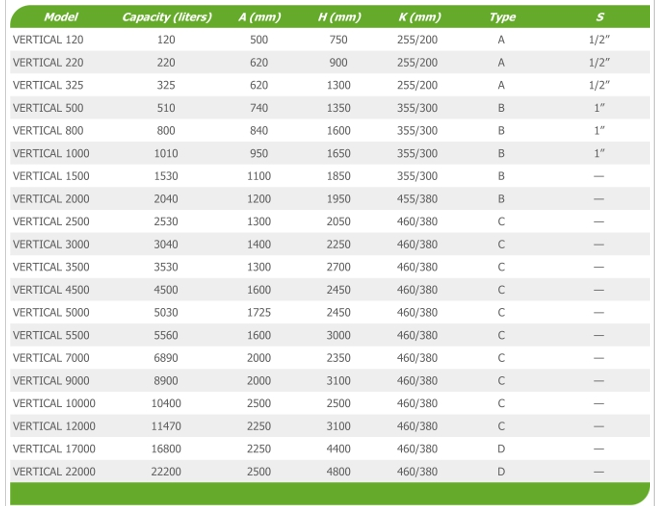This screenshot has height=506, width=661.
Task: Click the Type column header
Action: pyautogui.click(x=501, y=17)
